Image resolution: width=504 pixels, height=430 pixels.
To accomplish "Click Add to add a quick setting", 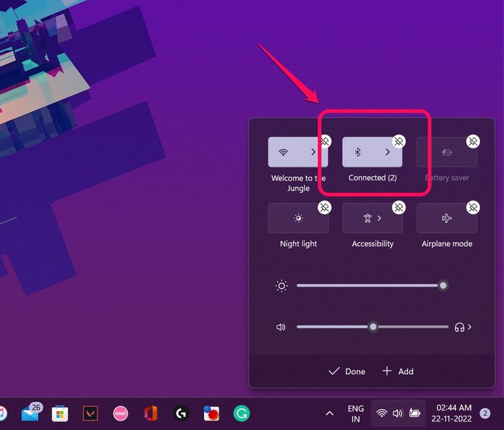I will 398,371.
